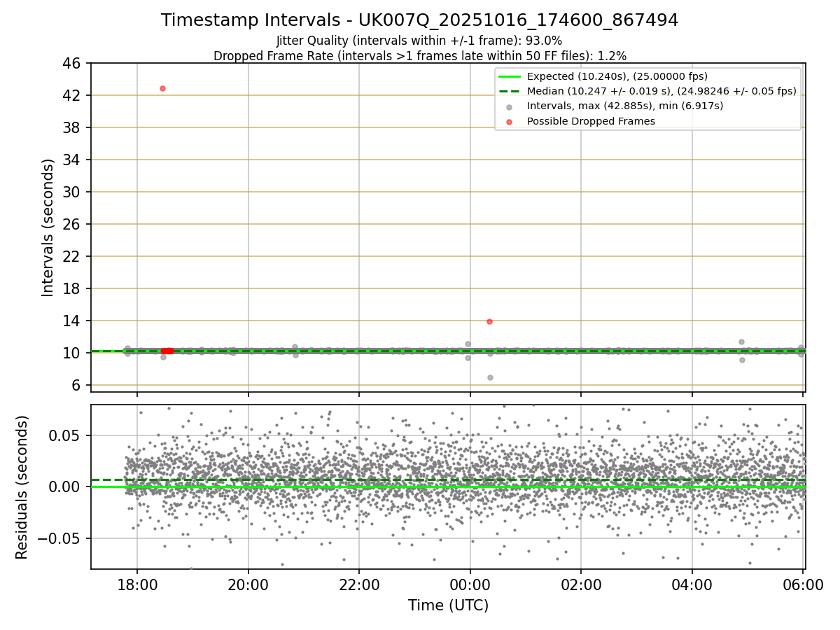
Task: Click the plot title "Timestamp Intervals - UK007Q_20251016_174600_867494"
Action: coord(420,20)
